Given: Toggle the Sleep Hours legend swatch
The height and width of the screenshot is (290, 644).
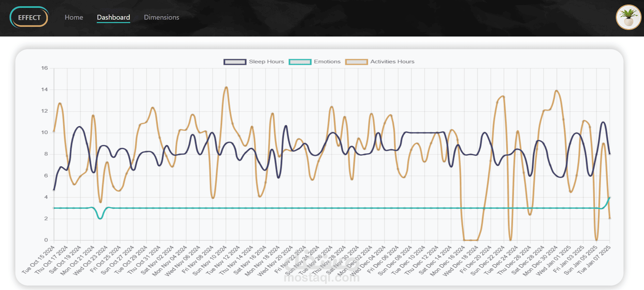Looking at the screenshot, I should 235,62.
